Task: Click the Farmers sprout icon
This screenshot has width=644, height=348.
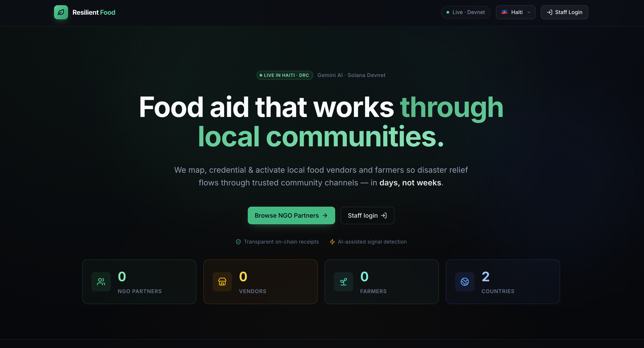Action: click(344, 282)
